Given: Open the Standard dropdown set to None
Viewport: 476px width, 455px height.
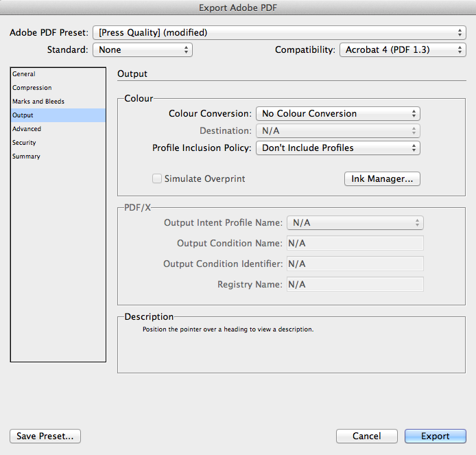Looking at the screenshot, I should click(x=143, y=49).
